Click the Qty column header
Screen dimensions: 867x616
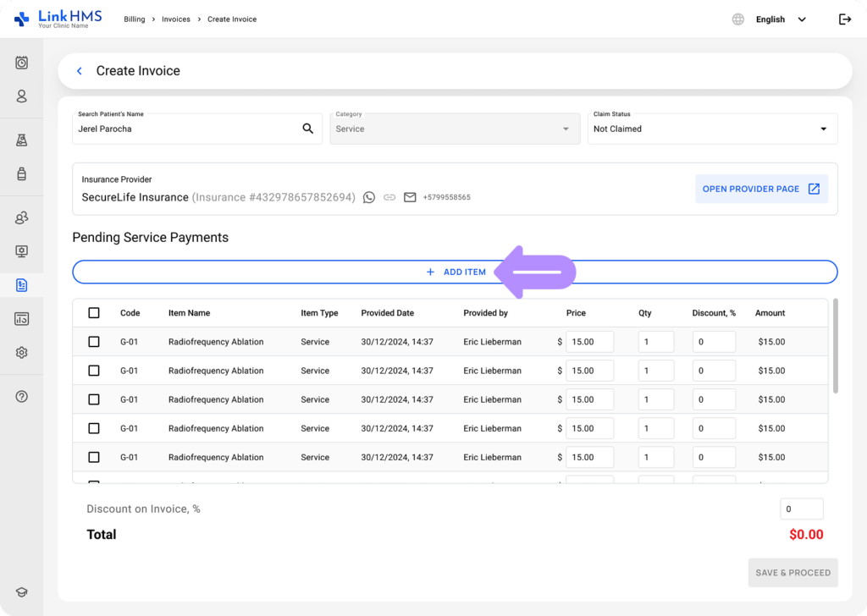(x=644, y=313)
